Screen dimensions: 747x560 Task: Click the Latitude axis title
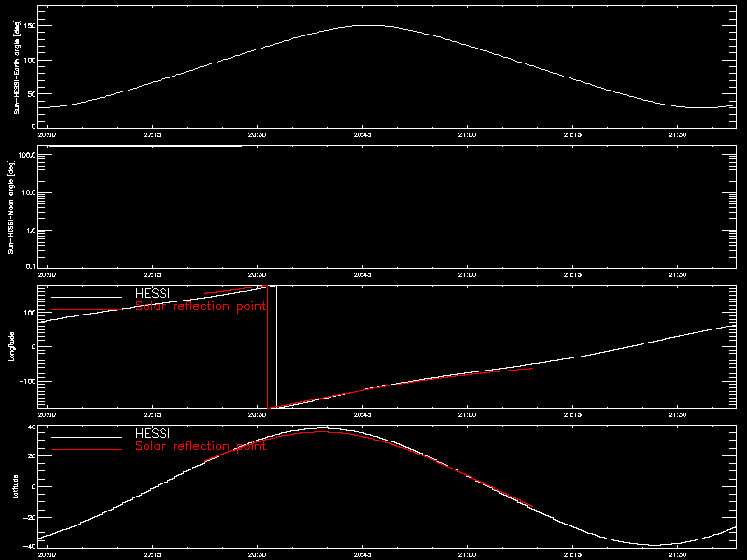[x=15, y=486]
